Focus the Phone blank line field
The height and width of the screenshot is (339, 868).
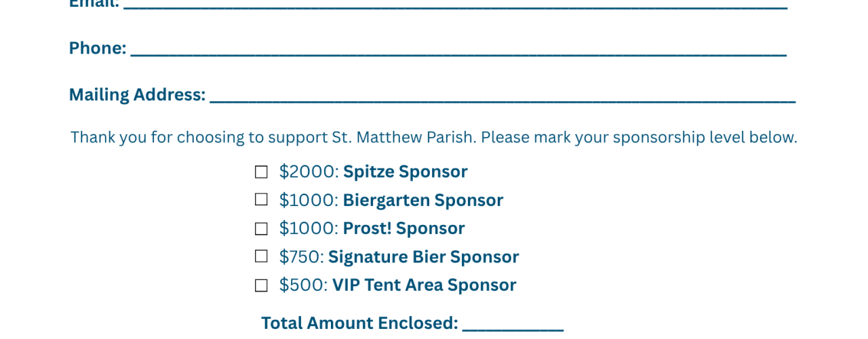(458, 50)
